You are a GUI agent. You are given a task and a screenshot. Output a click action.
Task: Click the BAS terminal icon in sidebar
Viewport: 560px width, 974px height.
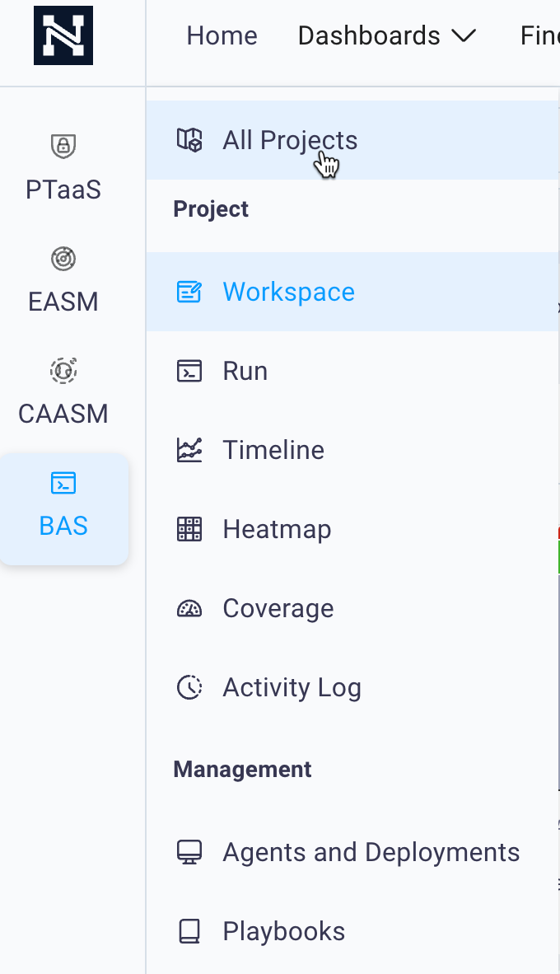click(63, 483)
